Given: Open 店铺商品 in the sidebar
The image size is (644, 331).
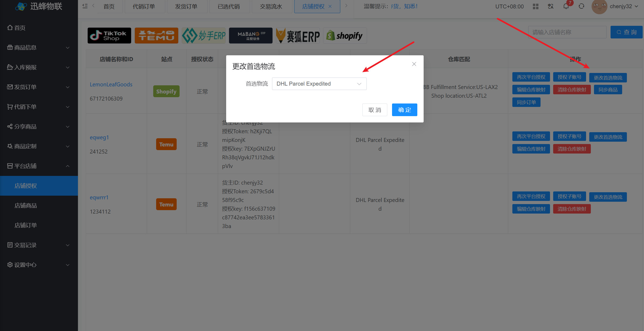Looking at the screenshot, I should click(26, 205).
